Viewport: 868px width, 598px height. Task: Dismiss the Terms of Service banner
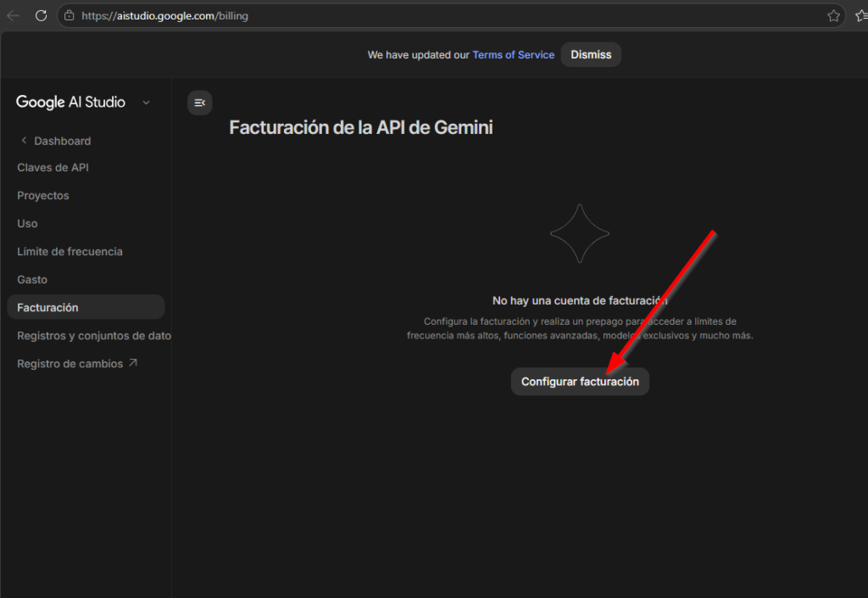tap(591, 54)
